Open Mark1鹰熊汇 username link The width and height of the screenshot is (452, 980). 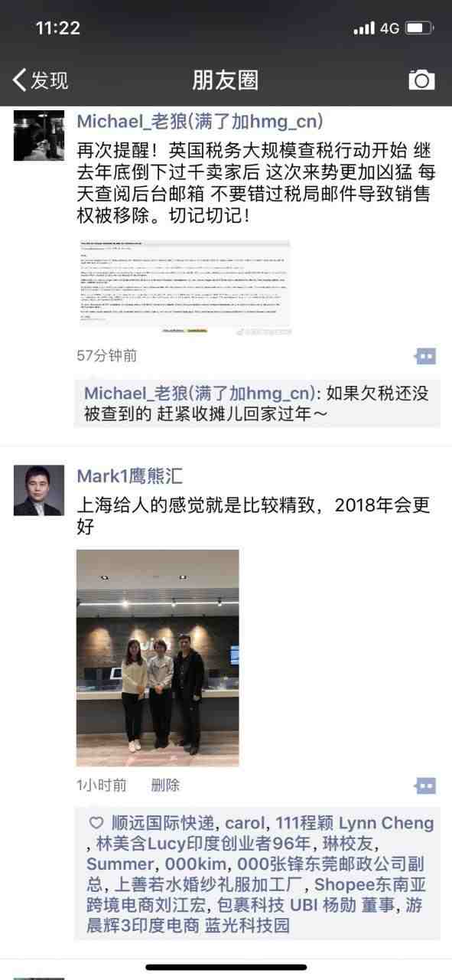(x=130, y=475)
